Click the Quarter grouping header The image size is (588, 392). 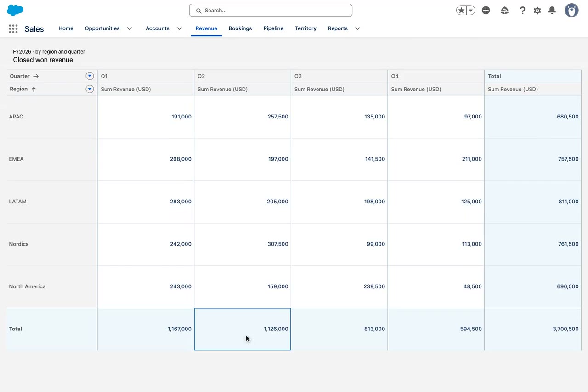pyautogui.click(x=24, y=76)
